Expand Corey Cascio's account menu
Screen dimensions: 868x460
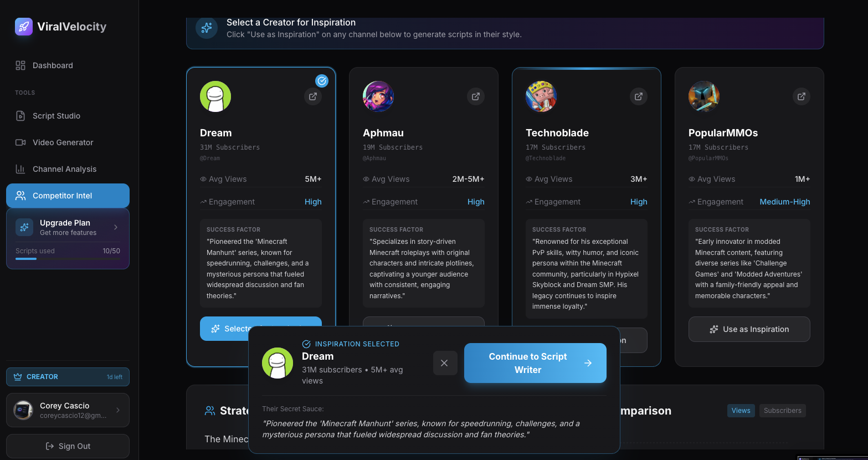tap(68, 410)
